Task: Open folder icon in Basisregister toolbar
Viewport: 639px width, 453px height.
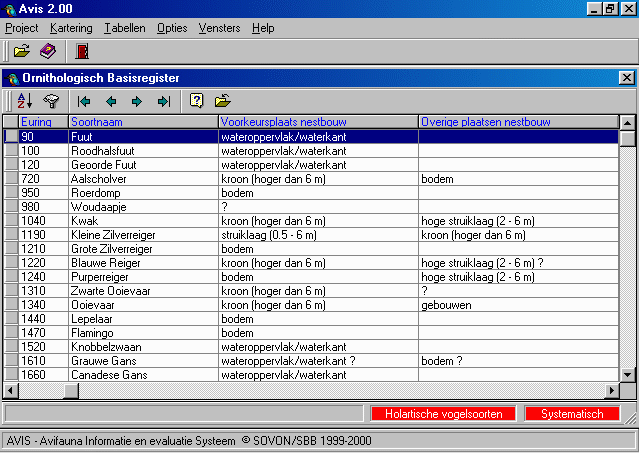Action: (x=223, y=100)
